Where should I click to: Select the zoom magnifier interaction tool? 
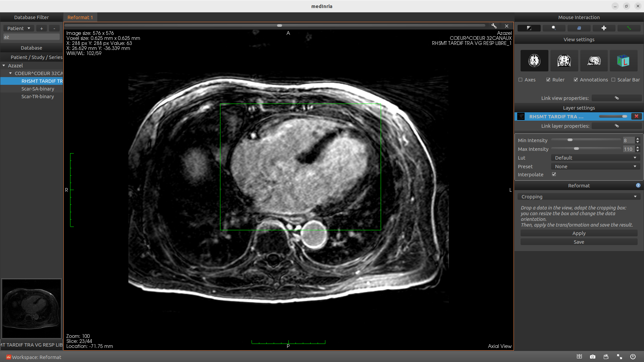point(554,28)
